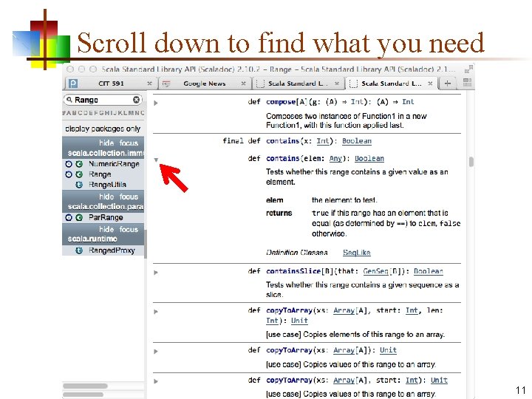Toggle fullscreen with the window arrows icon
Image resolution: width=532 pixels, height=399 pixels.
click(x=468, y=69)
